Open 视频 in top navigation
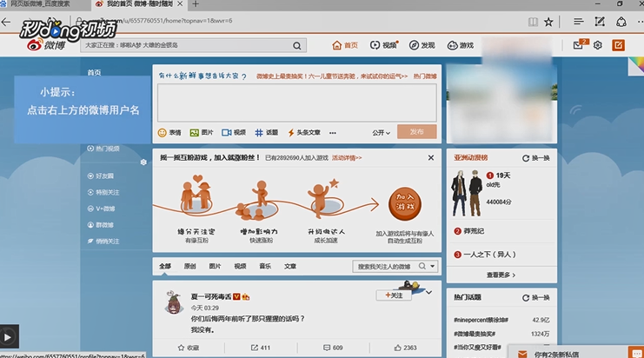Image resolution: width=644 pixels, height=358 pixels. [x=383, y=45]
